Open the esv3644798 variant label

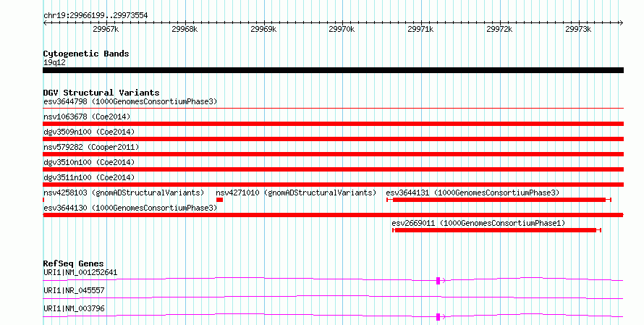[x=130, y=101]
